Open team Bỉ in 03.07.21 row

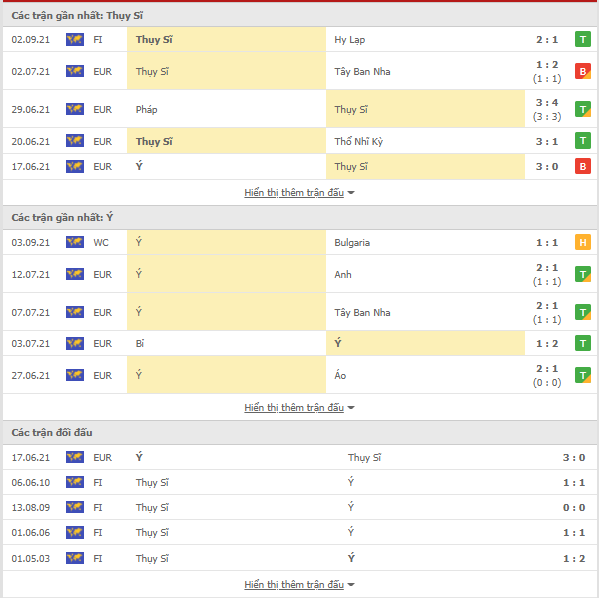140,344
